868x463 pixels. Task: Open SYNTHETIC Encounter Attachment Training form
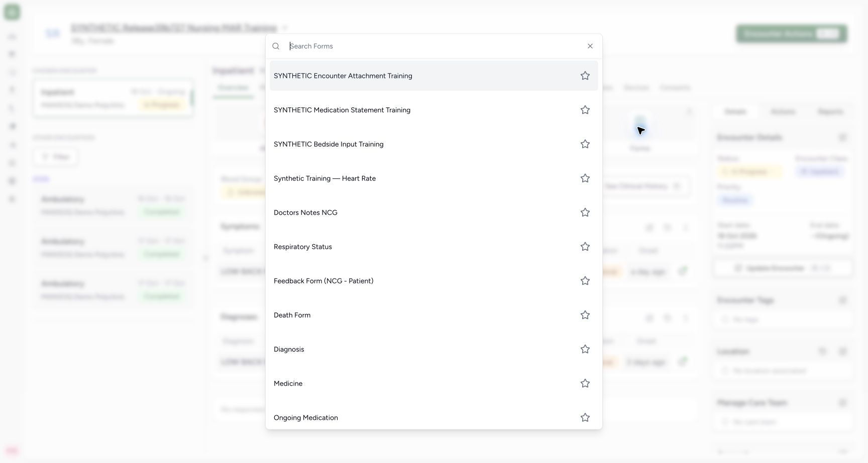[x=434, y=76]
